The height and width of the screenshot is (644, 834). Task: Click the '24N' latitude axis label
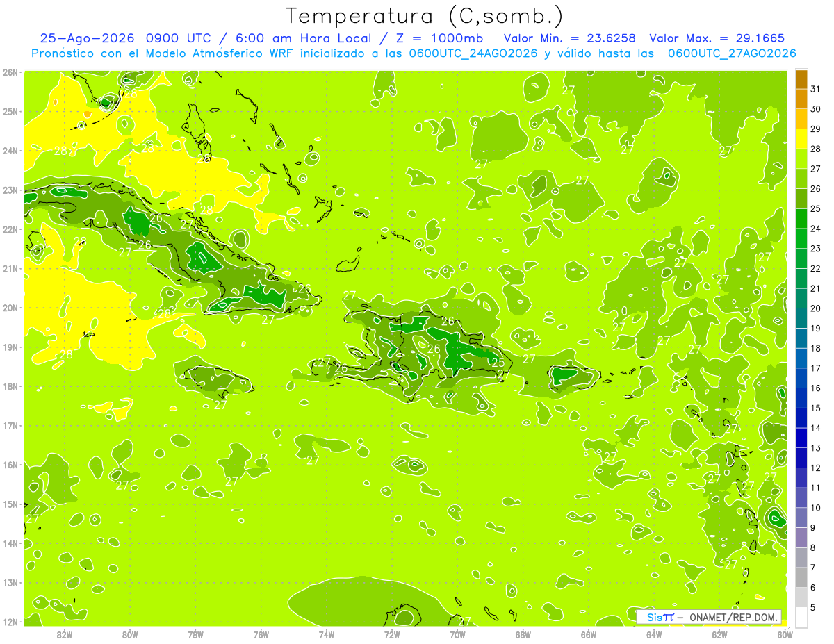click(x=10, y=151)
